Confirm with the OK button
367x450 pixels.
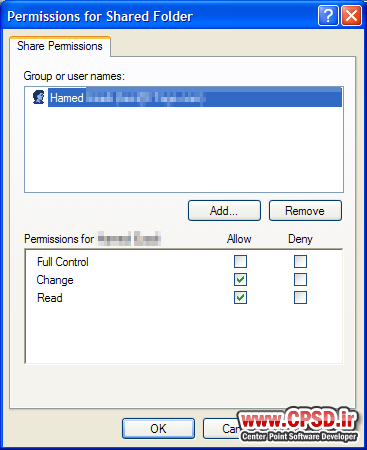(x=158, y=429)
